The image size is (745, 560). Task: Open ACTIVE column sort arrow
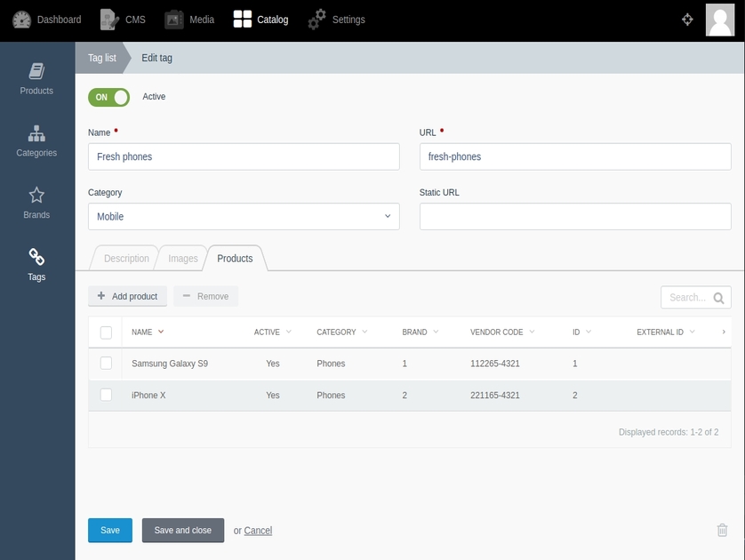coord(288,332)
